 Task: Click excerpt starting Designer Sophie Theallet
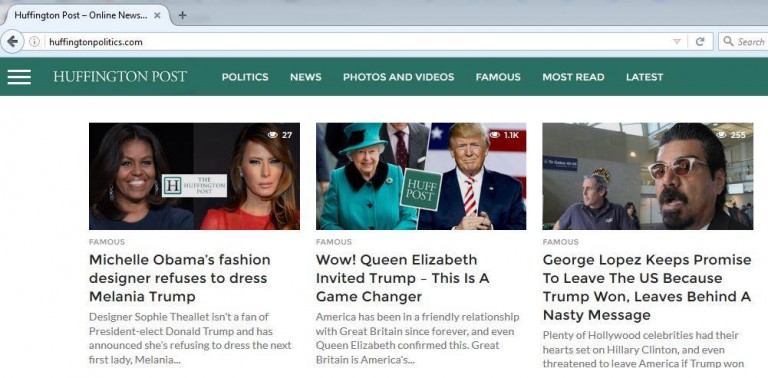click(x=190, y=338)
